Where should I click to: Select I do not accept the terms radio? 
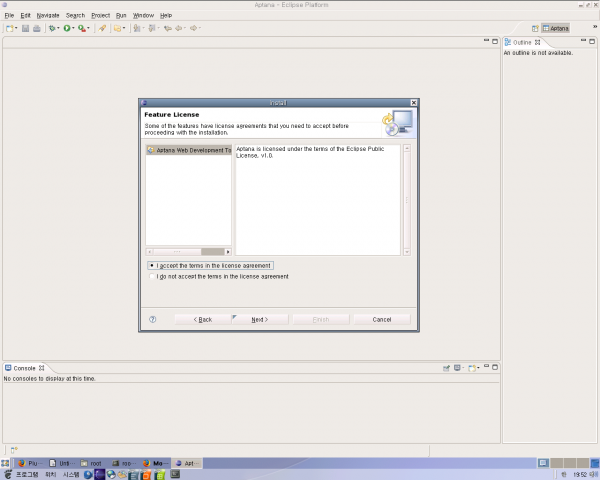(152, 276)
